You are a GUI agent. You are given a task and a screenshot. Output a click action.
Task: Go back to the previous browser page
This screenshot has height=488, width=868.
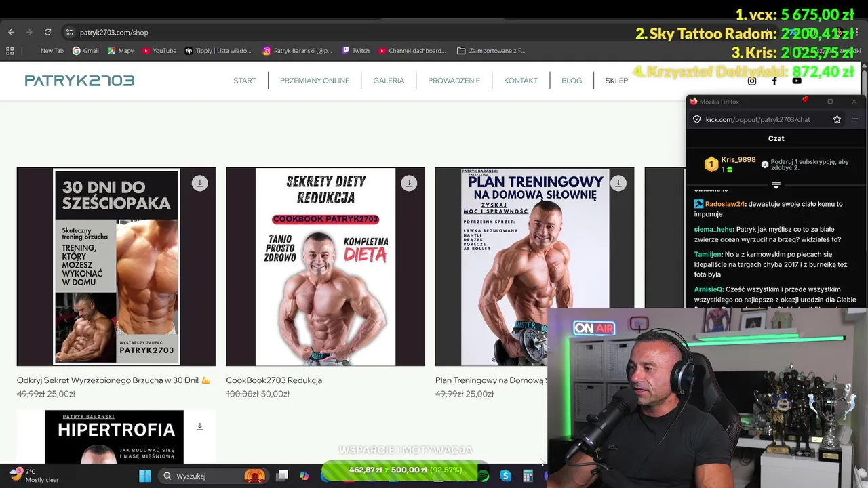tap(11, 32)
